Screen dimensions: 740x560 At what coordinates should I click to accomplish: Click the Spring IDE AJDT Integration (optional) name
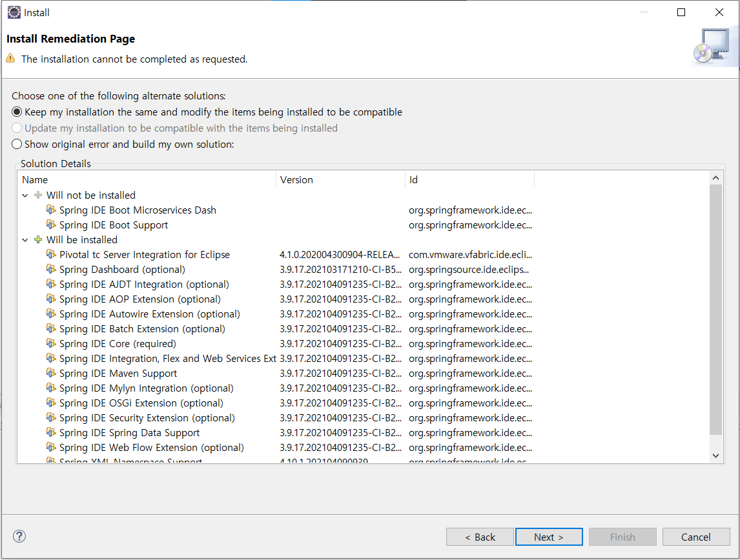(144, 285)
